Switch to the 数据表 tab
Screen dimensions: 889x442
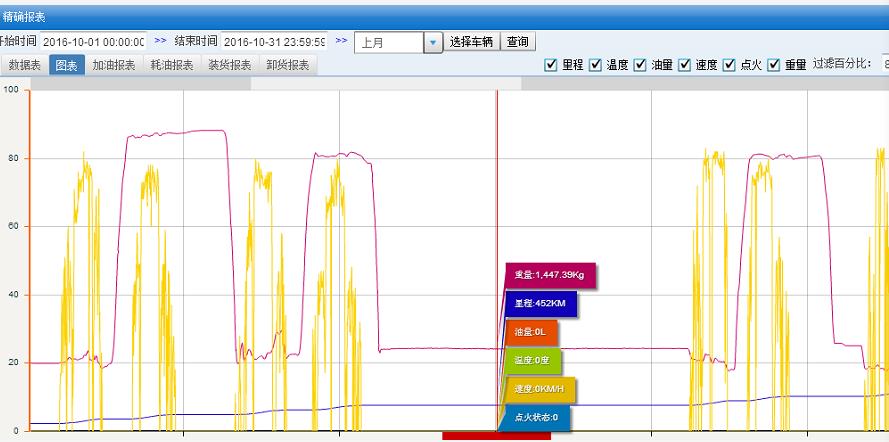[25, 65]
